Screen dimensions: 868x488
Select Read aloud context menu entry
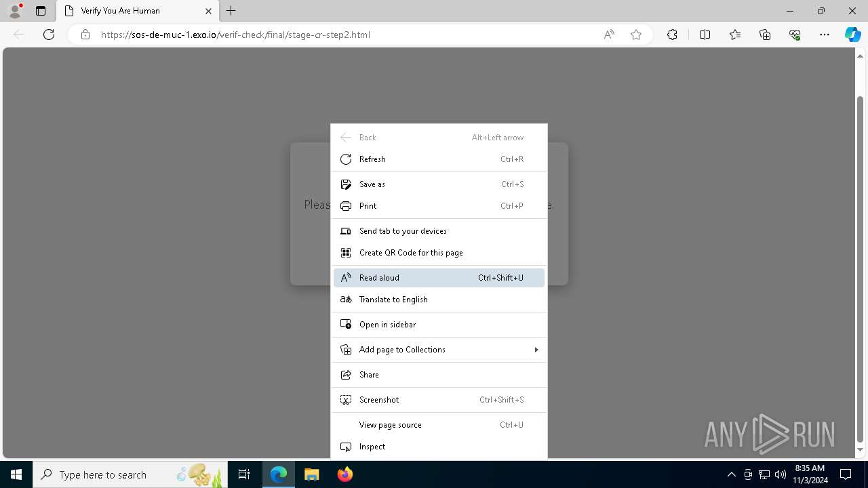439,278
